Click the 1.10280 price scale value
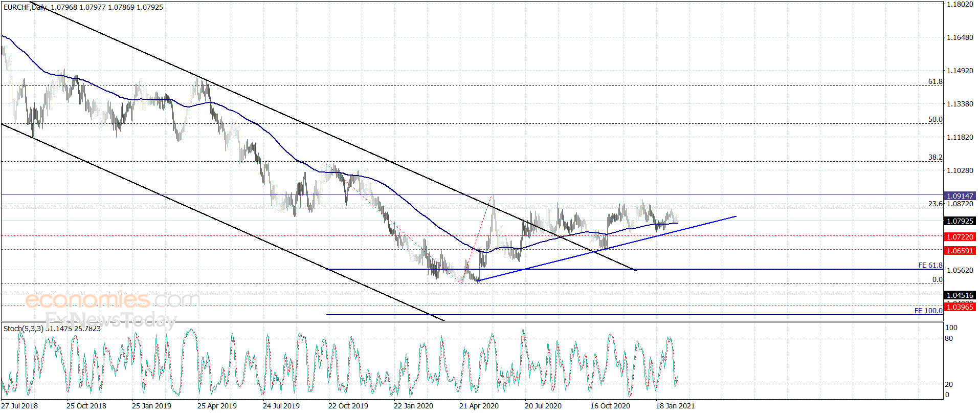This screenshot has height=413, width=980. pyautogui.click(x=960, y=170)
